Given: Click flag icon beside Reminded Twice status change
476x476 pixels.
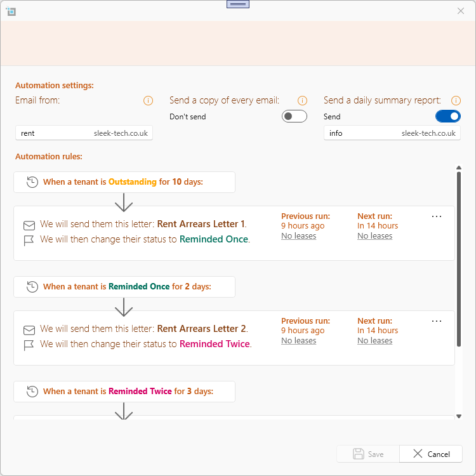Looking at the screenshot, I should coord(29,345).
